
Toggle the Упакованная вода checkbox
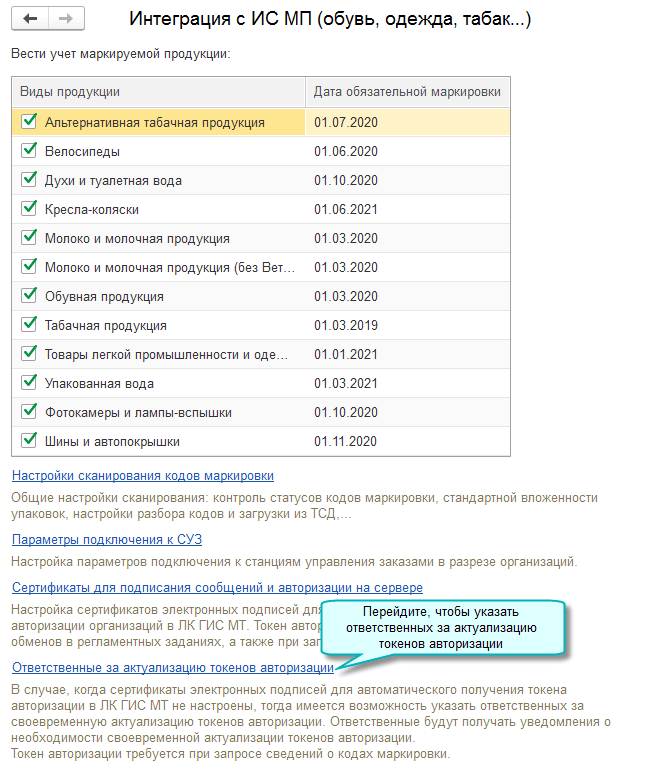29,382
